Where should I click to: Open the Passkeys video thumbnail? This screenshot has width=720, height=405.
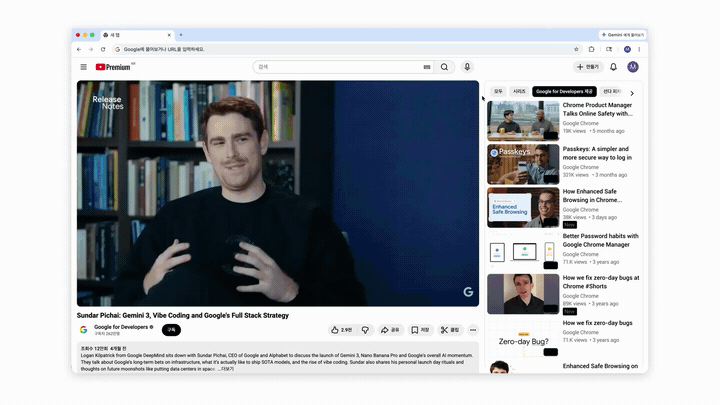(x=523, y=164)
